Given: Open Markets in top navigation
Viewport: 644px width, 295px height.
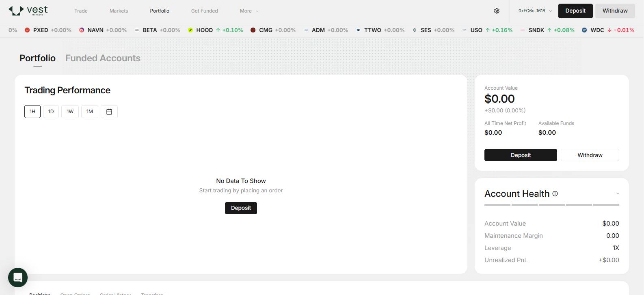Looking at the screenshot, I should [119, 11].
